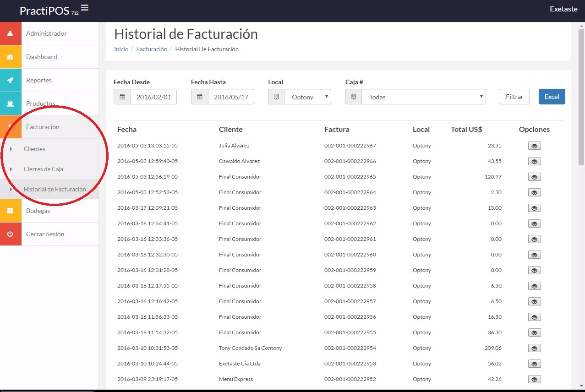Open Productos in the sidebar

click(x=49, y=103)
